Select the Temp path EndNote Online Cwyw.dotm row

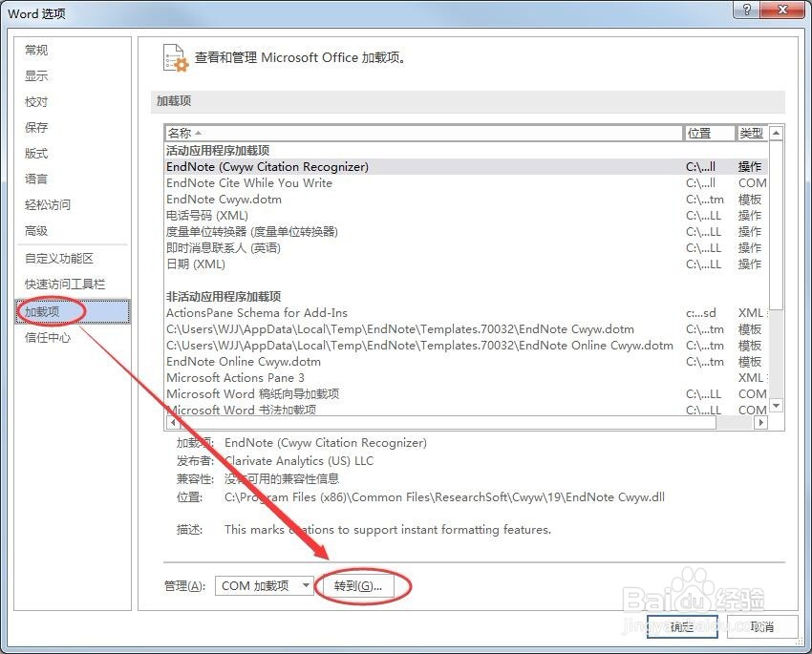466,345
